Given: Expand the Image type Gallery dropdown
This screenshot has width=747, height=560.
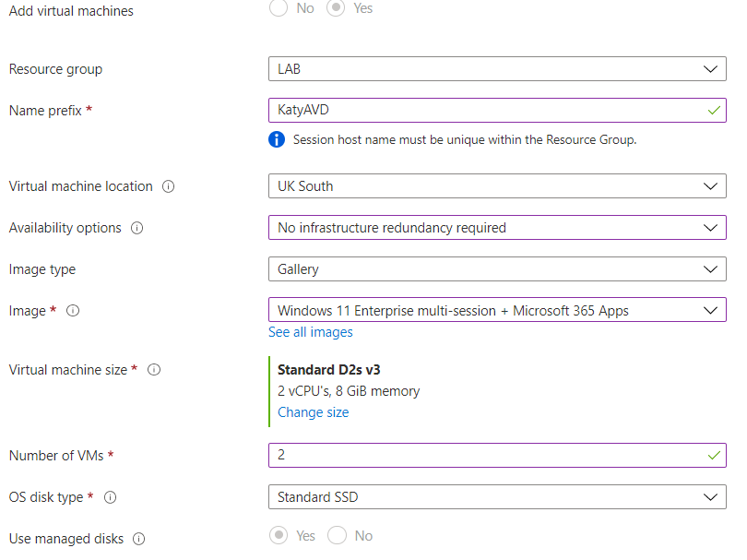Looking at the screenshot, I should point(497,269).
